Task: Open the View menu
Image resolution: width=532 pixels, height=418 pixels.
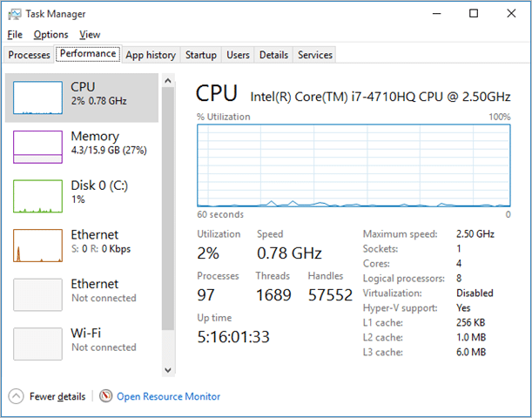Action: pos(90,35)
